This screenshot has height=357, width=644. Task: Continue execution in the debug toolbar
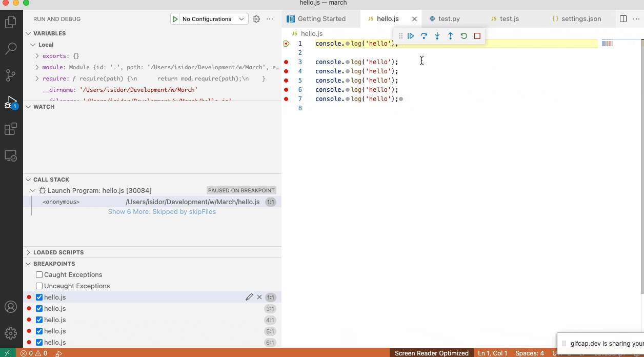(410, 35)
